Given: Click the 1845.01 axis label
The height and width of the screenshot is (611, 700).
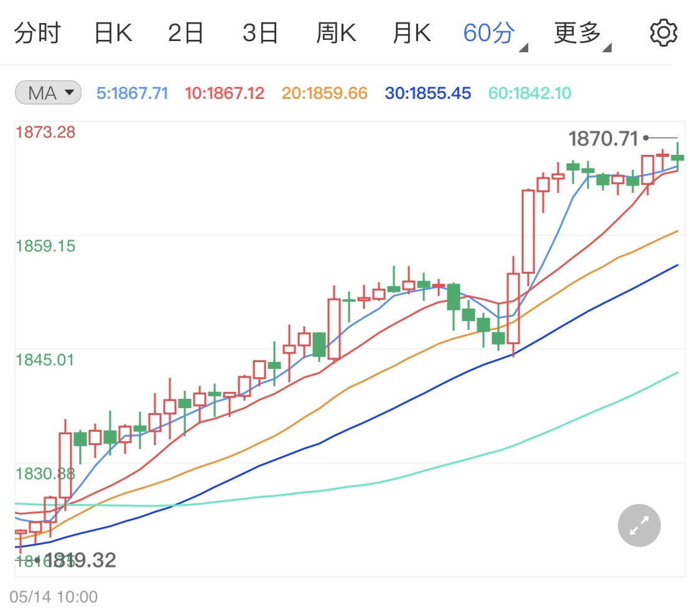Looking at the screenshot, I should point(45,360).
